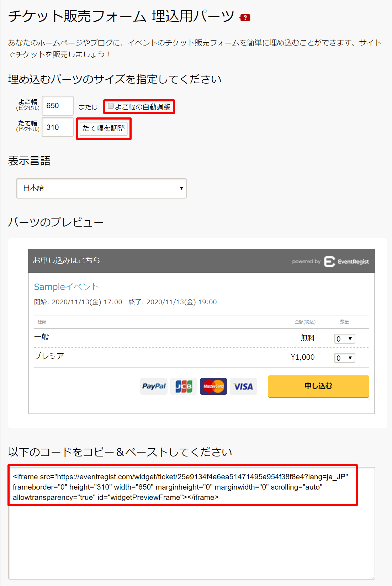Click the チケット販売フォーム 埋込用パーツ title
This screenshot has width=392, height=586.
pos(121,16)
